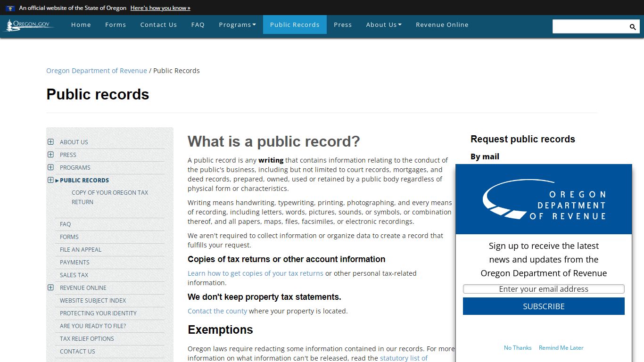Open Contact Us in the sidebar
The height and width of the screenshot is (362, 644).
pos(77,352)
